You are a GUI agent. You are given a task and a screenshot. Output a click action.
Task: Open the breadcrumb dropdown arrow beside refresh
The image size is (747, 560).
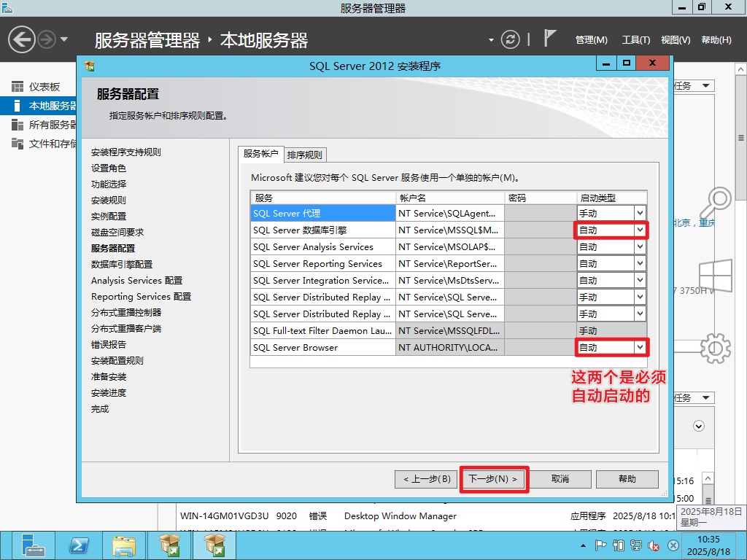coord(491,40)
